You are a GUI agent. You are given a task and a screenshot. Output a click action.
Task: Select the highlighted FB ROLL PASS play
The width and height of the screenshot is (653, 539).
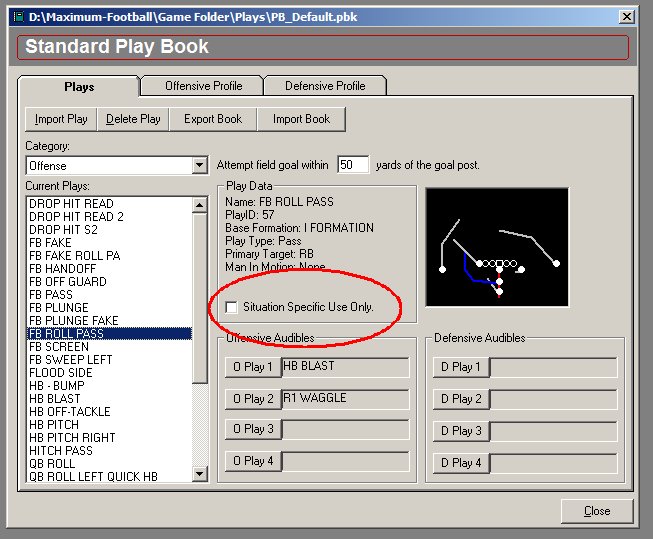pyautogui.click(x=110, y=334)
